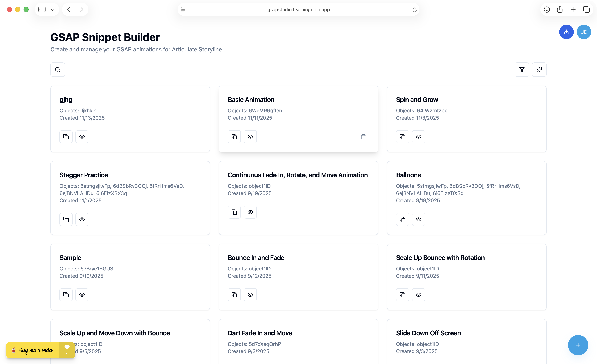Preview Basic Animation with eye icon

[x=250, y=137]
